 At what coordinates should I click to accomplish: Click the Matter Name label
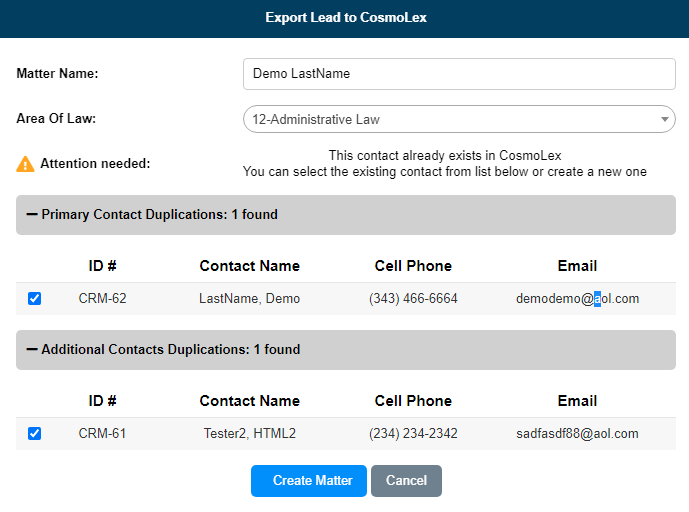click(58, 73)
